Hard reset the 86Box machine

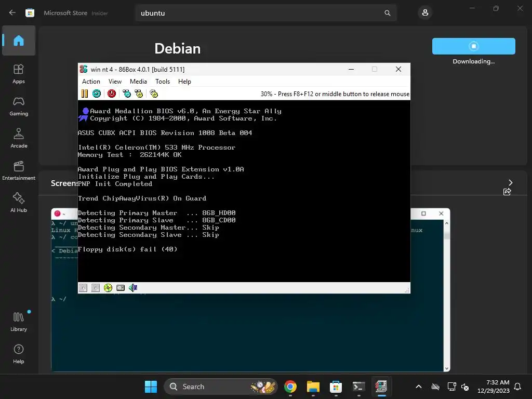point(97,94)
